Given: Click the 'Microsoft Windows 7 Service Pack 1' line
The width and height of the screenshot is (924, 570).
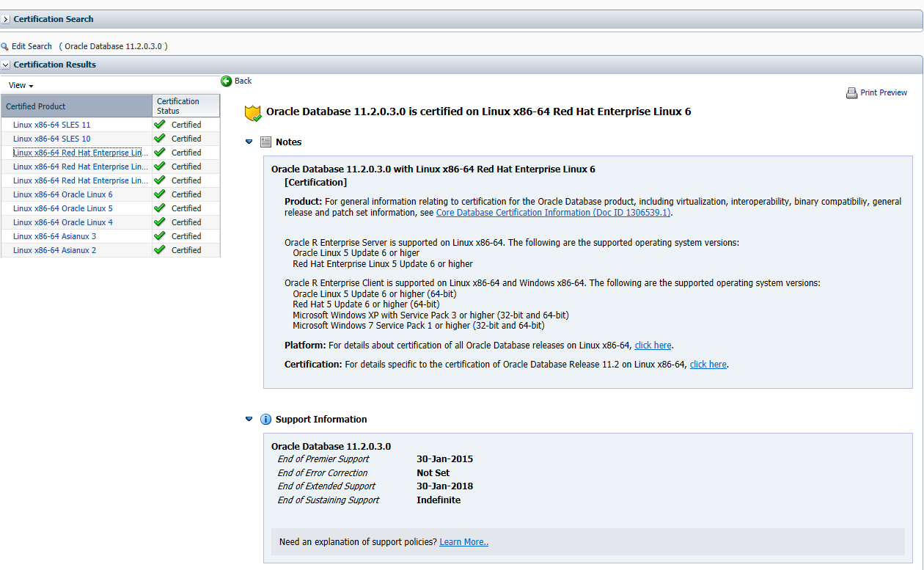Looking at the screenshot, I should pos(419,326).
